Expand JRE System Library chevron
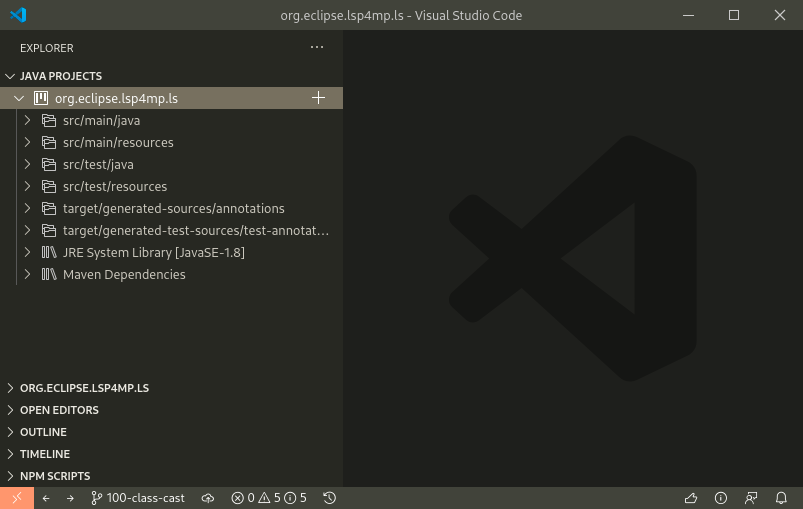The width and height of the screenshot is (803, 509). coord(28,252)
